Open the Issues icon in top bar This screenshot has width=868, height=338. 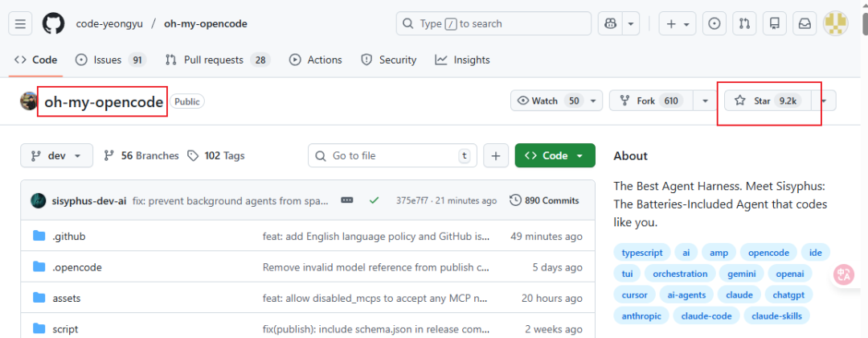714,24
